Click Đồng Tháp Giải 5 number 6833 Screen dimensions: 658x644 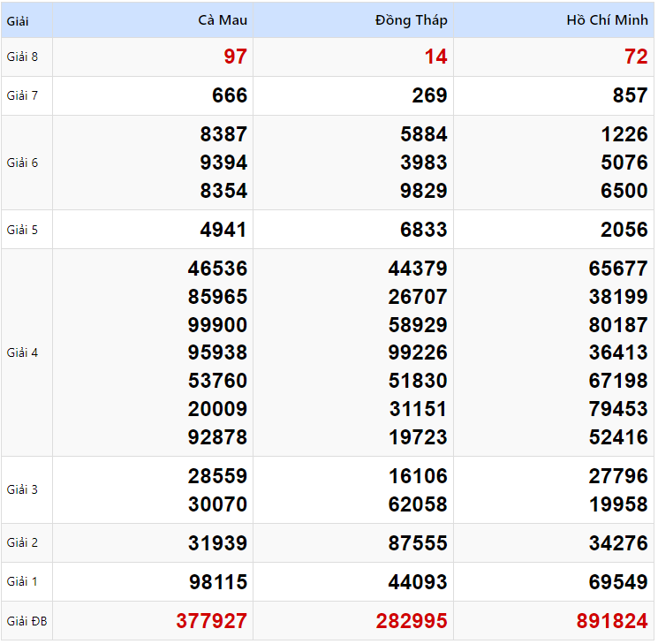[x=424, y=230]
